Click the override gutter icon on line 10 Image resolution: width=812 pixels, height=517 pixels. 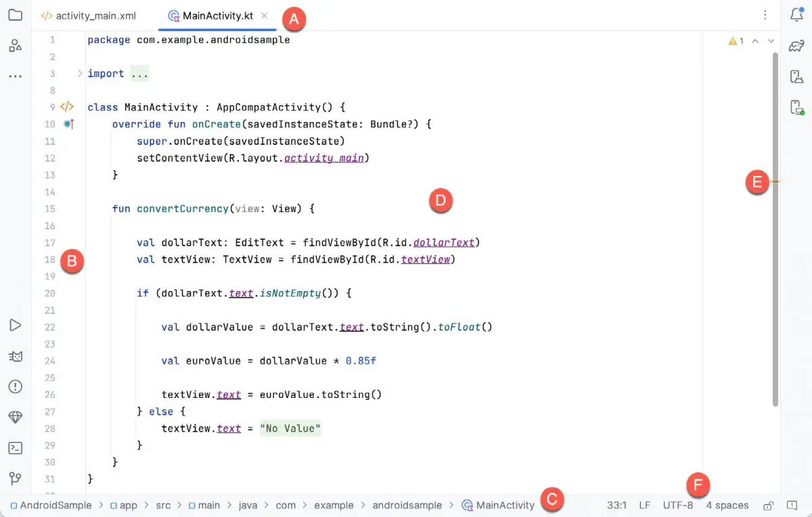point(68,124)
